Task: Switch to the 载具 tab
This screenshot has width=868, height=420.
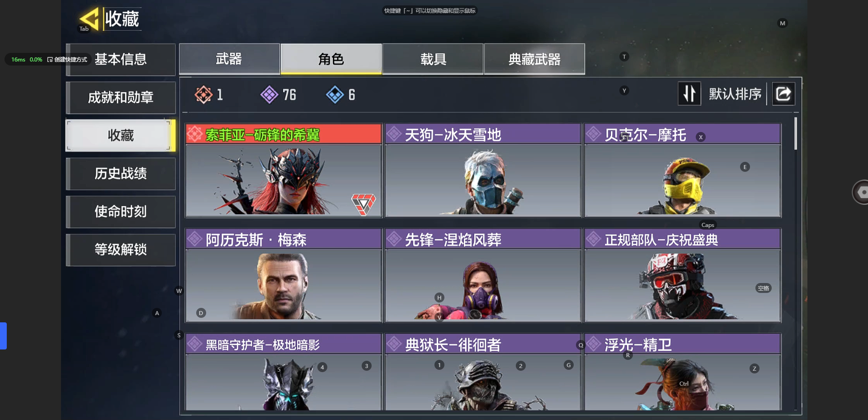Action: [x=433, y=59]
